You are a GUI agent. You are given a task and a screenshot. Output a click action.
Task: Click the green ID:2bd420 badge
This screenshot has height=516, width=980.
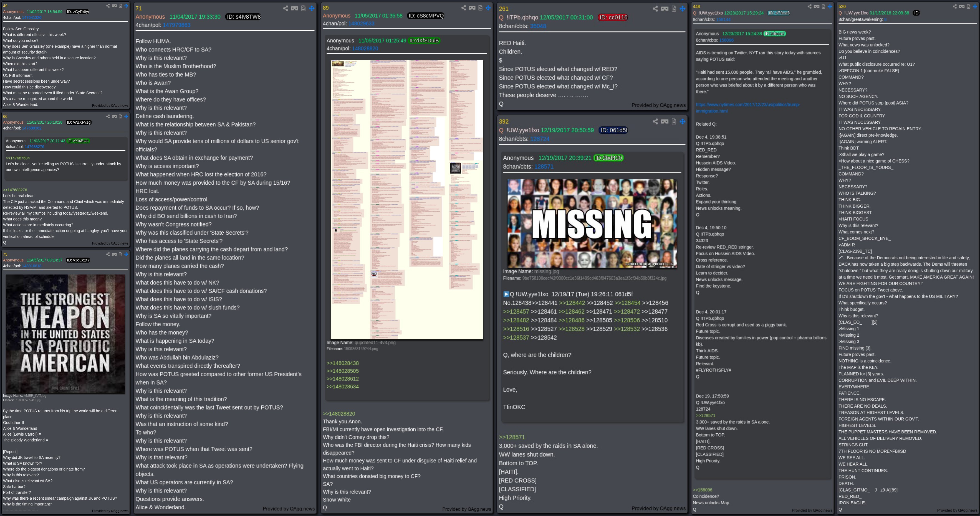(608, 158)
